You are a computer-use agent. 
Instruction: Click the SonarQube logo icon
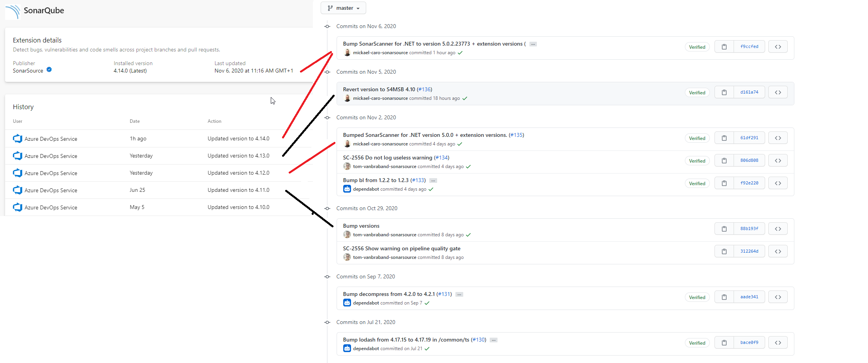point(12,11)
